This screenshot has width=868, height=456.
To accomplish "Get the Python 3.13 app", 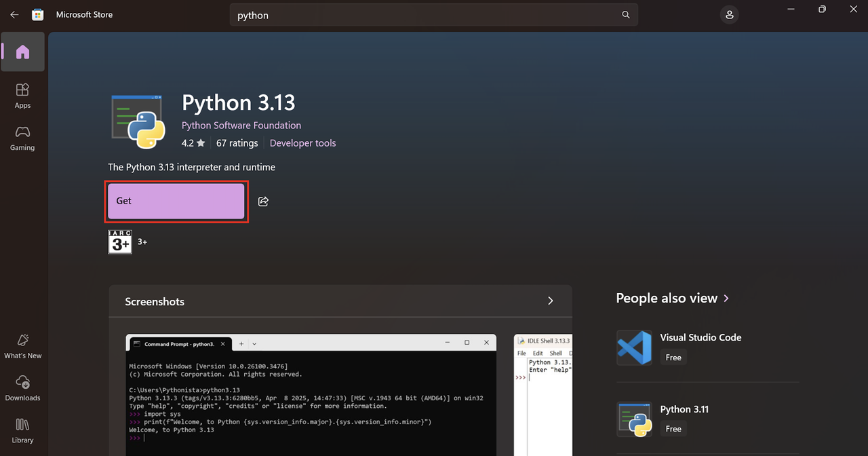I will 176,201.
